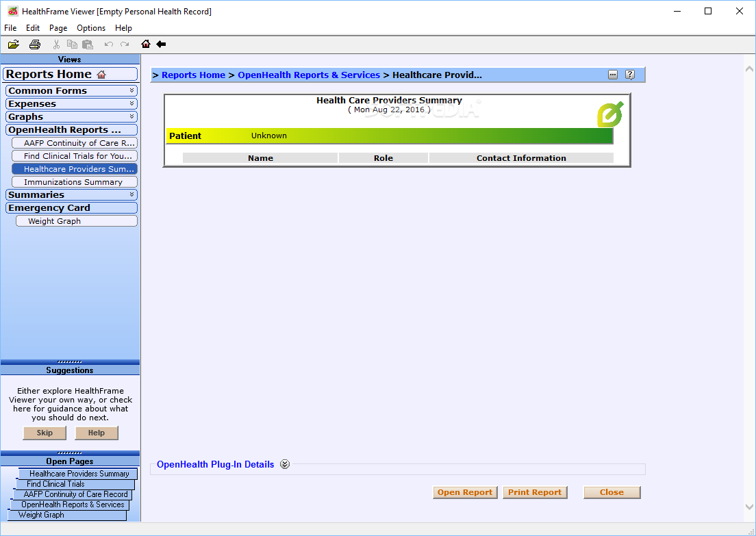Open the Options menu

[x=90, y=28]
